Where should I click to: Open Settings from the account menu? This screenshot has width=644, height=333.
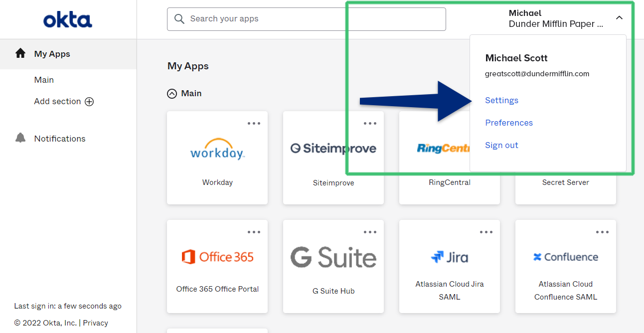pyautogui.click(x=501, y=100)
